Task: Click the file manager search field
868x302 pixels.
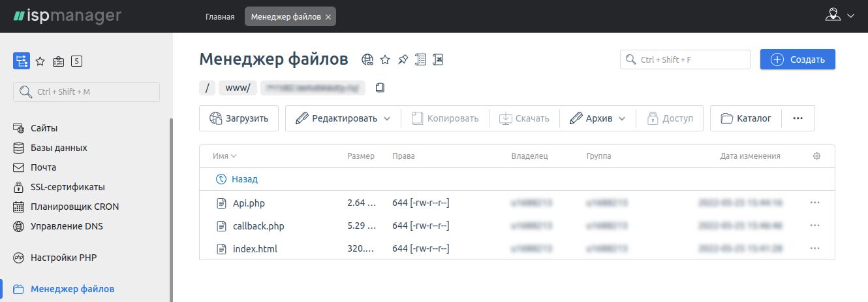Action: (x=685, y=59)
